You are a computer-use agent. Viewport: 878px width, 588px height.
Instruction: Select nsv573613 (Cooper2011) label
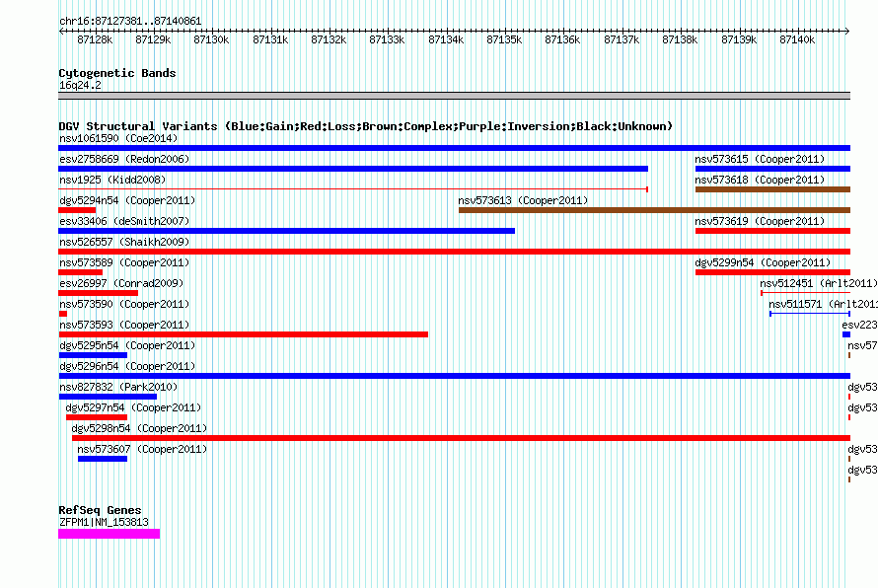[x=523, y=200]
